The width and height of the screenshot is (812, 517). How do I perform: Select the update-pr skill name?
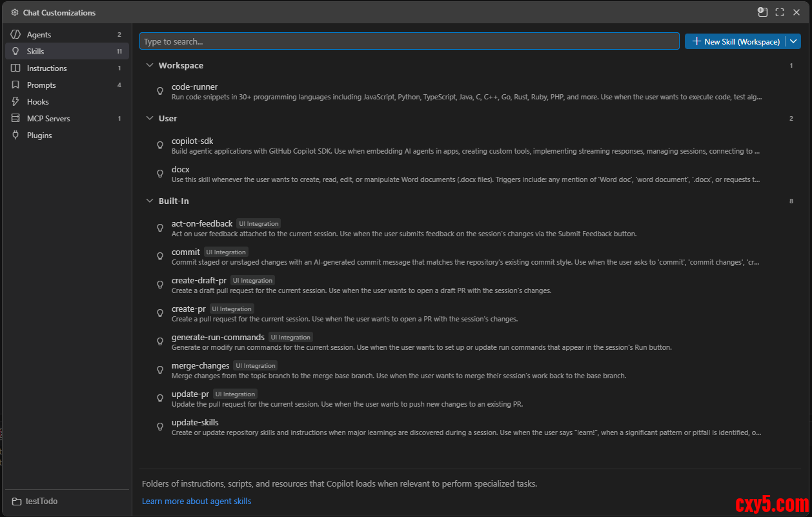(190, 394)
